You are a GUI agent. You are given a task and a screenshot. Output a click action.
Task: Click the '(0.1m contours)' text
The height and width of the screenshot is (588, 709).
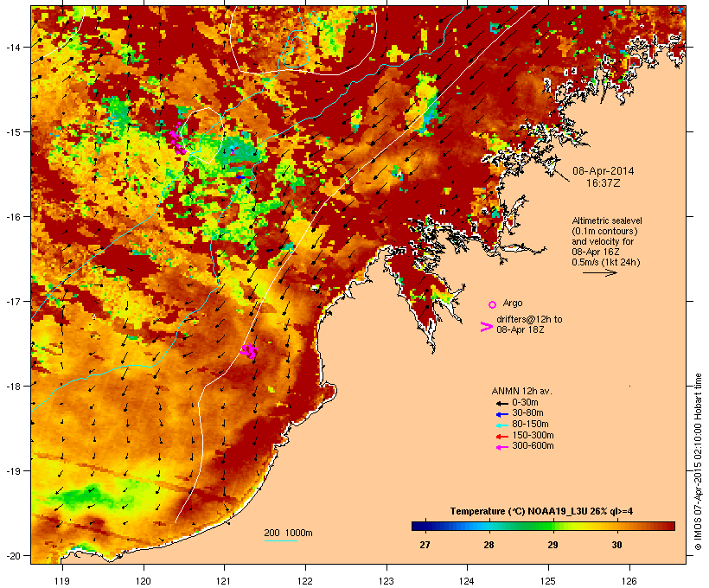(604, 231)
